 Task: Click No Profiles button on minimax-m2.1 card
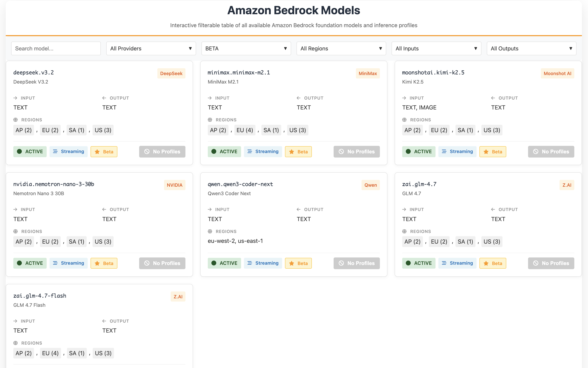(x=356, y=152)
